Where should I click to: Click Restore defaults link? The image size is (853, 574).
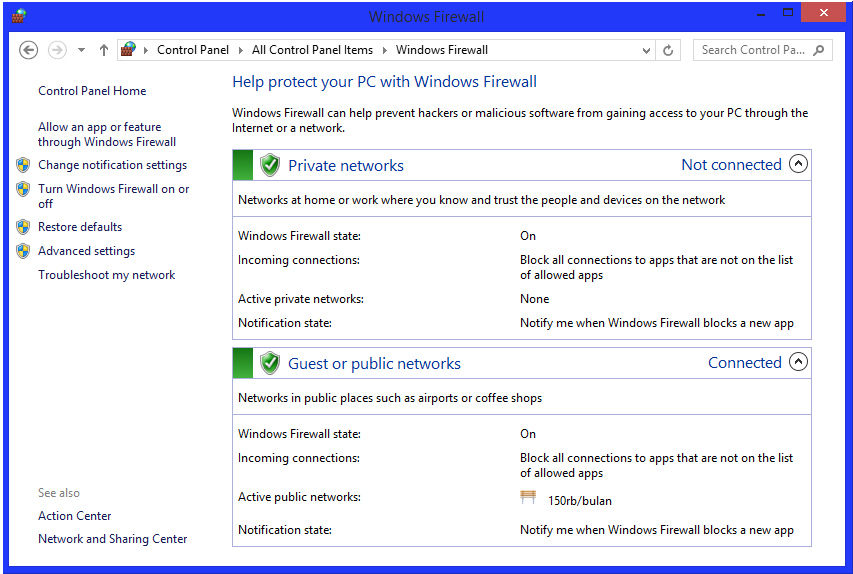(x=80, y=227)
